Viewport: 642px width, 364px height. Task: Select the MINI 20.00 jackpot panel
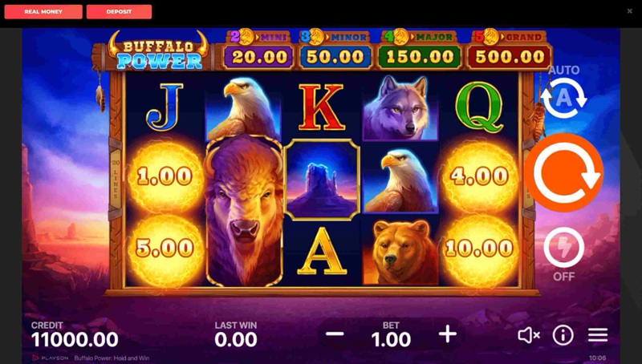click(x=258, y=50)
